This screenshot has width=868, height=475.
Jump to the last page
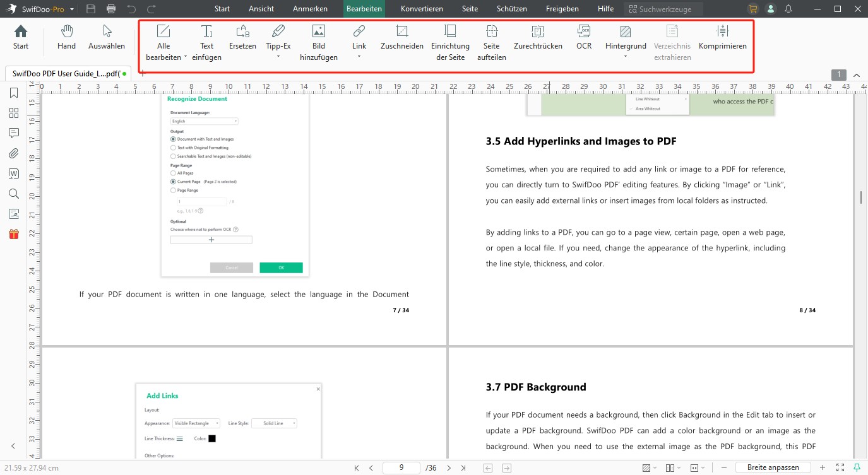(x=464, y=468)
